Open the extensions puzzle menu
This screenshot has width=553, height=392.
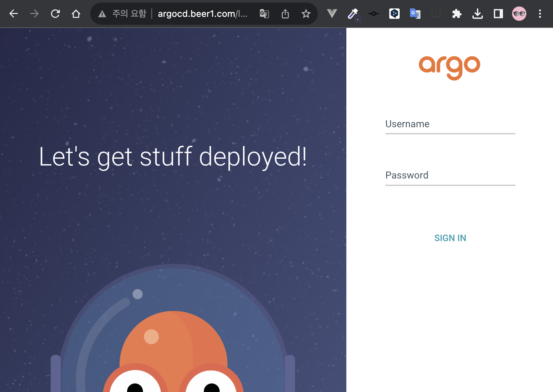pos(457,14)
